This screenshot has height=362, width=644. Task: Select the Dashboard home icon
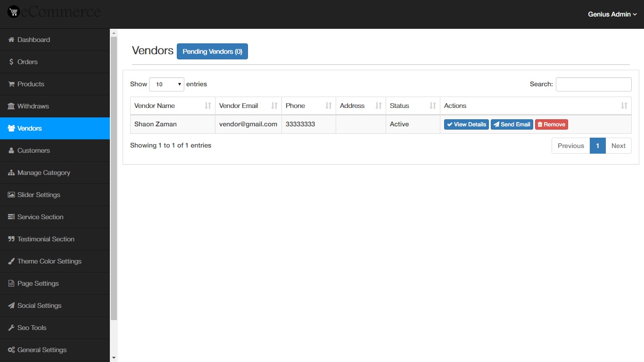coord(11,40)
